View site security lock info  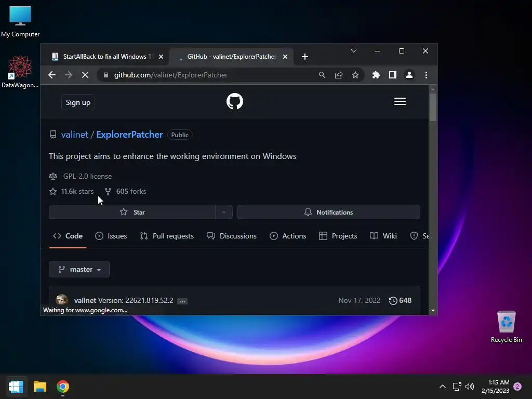tap(106, 75)
